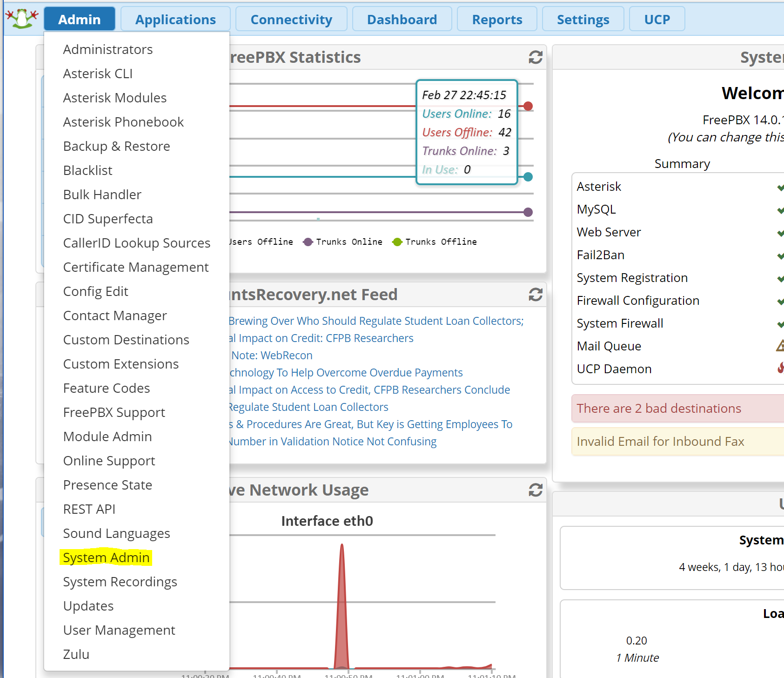Click the FreePBX frog logo
This screenshot has height=678, width=784.
(22, 19)
